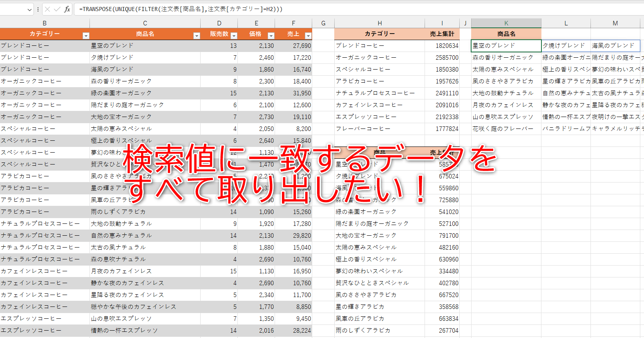Select column D header
This screenshot has height=338, width=644.
pyautogui.click(x=219, y=23)
